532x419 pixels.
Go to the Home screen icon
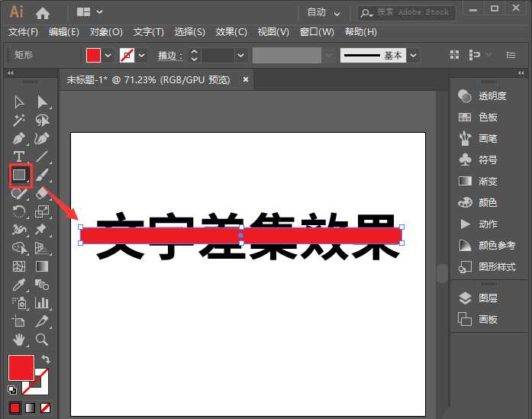pyautogui.click(x=43, y=12)
